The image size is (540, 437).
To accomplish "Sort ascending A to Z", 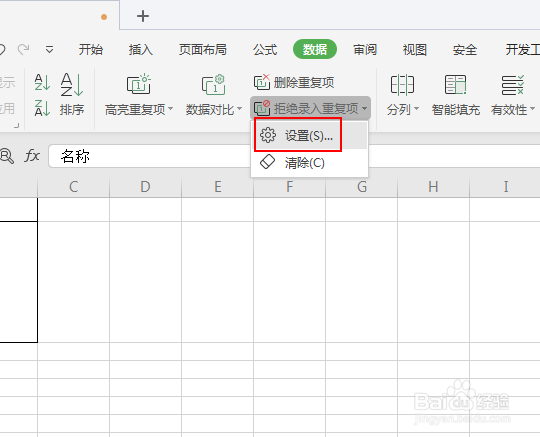I will 42,82.
